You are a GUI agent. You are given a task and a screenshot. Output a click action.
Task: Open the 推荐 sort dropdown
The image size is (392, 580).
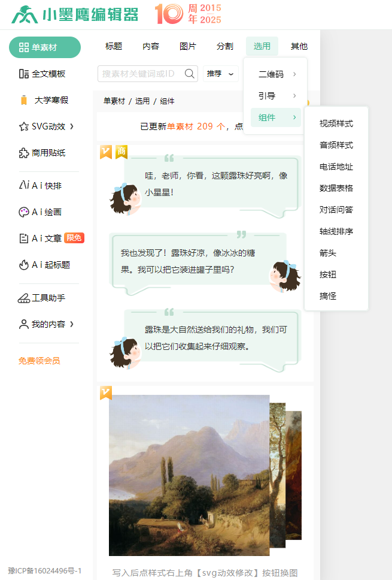click(x=220, y=74)
